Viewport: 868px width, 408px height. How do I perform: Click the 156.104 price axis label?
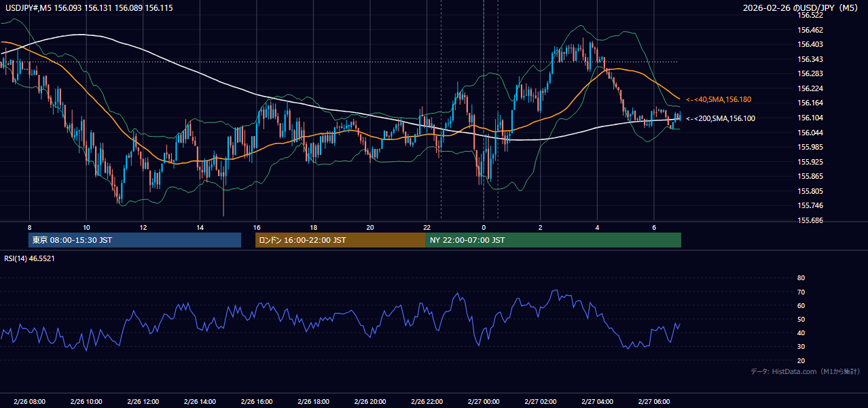tap(810, 118)
